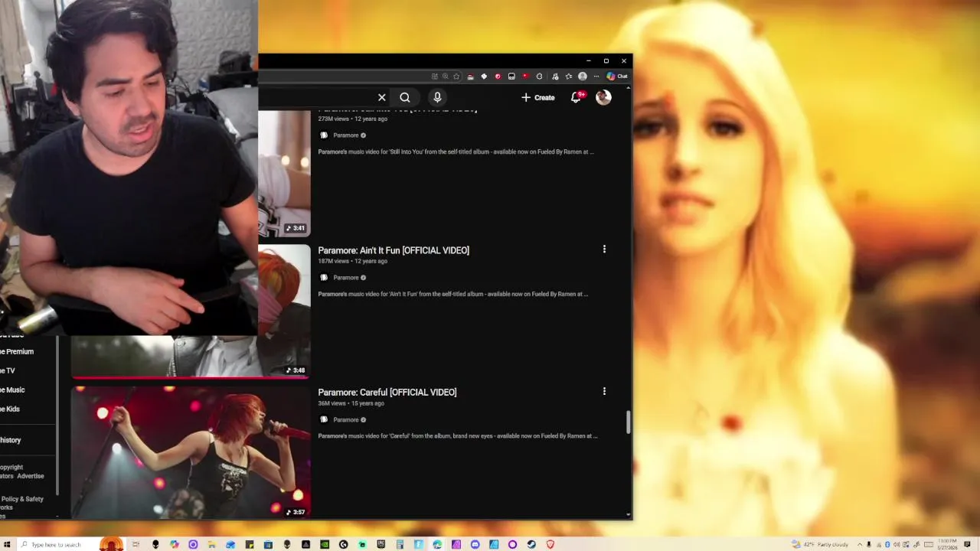Open Microsoft Edge from the taskbar
Screen dimensions: 980x551
tap(437, 544)
